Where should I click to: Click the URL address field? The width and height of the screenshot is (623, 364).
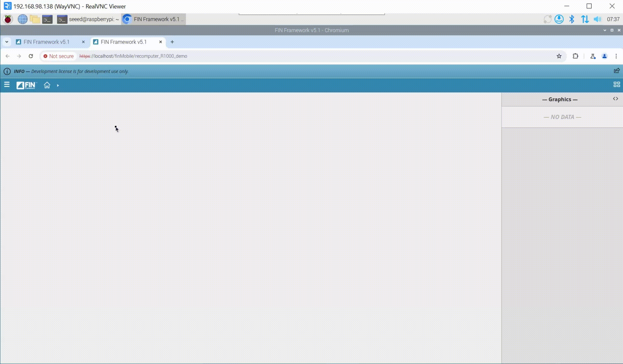point(260,56)
